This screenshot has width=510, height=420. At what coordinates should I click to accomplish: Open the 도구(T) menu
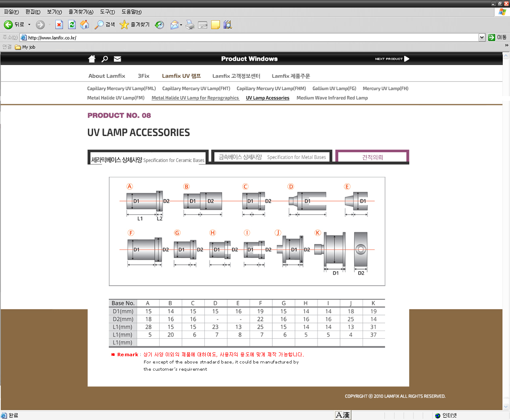pyautogui.click(x=108, y=12)
